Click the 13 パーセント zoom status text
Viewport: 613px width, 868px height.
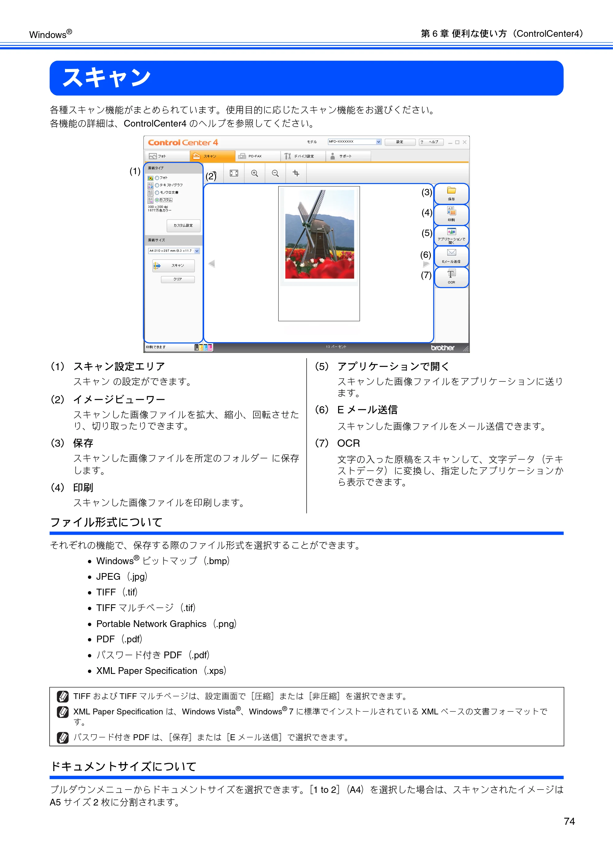(336, 347)
